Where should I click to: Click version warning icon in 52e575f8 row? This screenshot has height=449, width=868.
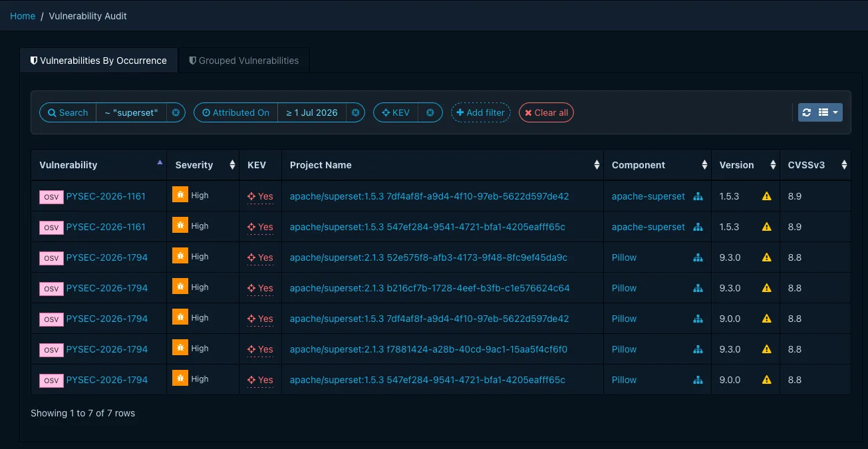pos(767,257)
